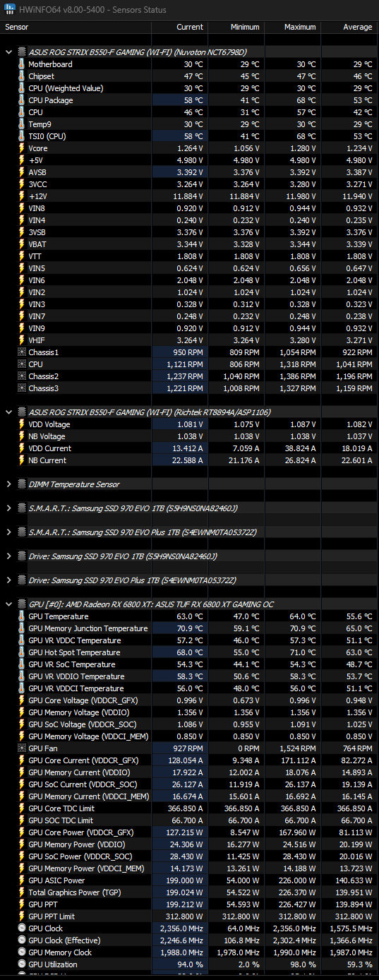The width and height of the screenshot is (379, 980).
Task: Click the fan icon next to GPU Fan
Action: pyautogui.click(x=22, y=748)
